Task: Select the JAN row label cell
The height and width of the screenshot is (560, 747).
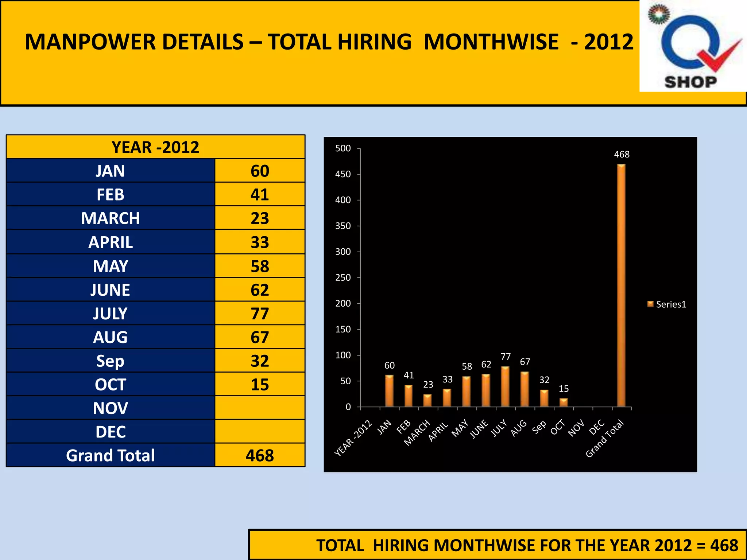Action: point(110,171)
